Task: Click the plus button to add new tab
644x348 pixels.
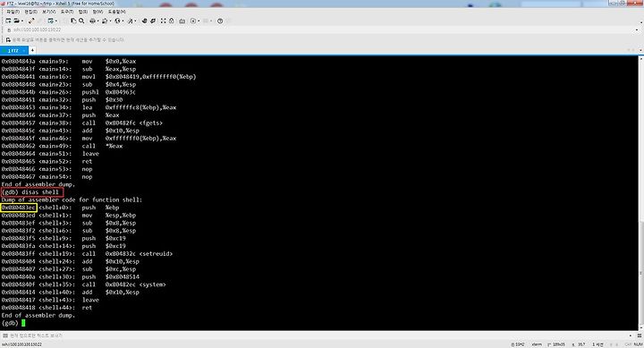Action: click(32, 50)
